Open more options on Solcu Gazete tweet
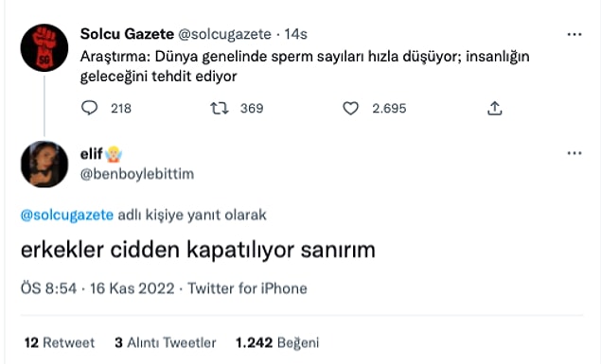Image resolution: width=601 pixels, height=364 pixels. point(574,34)
